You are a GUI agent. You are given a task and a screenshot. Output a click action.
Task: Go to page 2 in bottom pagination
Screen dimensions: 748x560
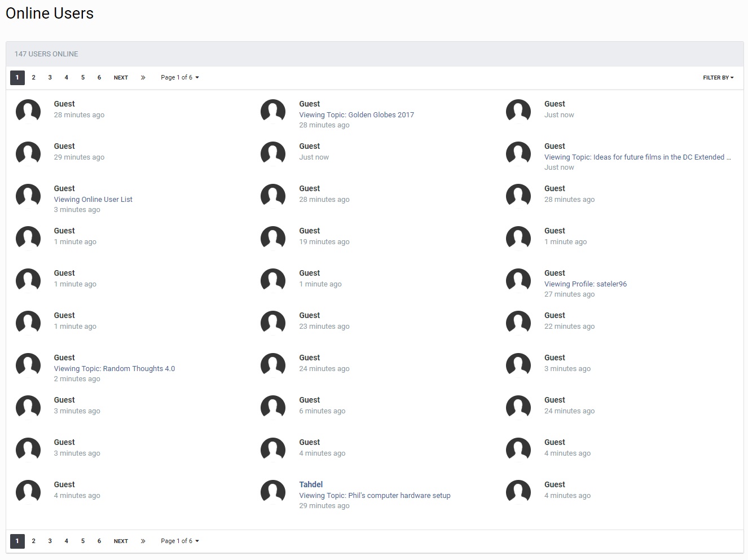tap(34, 541)
